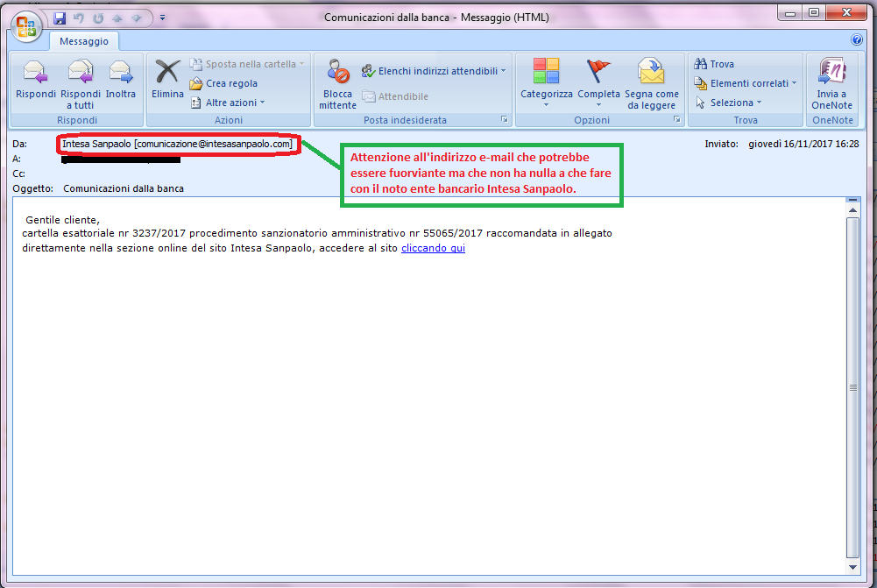Click the Attendibile button
Screen dimensions: 877x588
click(x=395, y=96)
